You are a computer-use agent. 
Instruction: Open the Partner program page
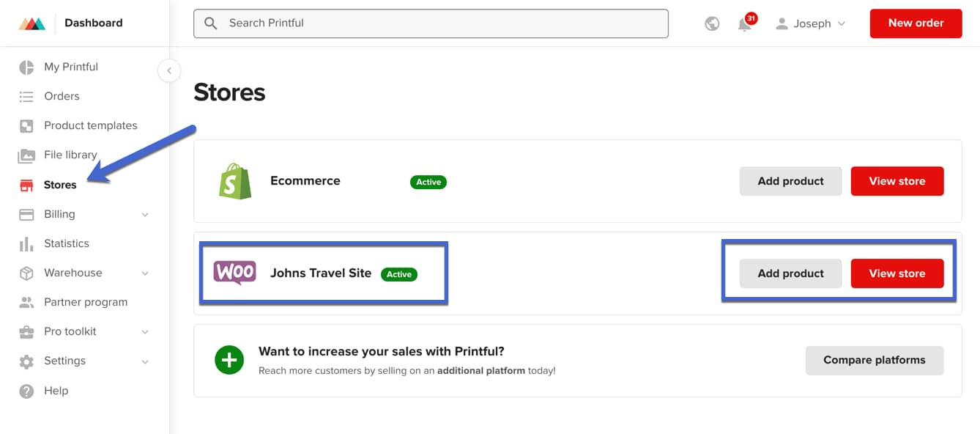point(86,302)
